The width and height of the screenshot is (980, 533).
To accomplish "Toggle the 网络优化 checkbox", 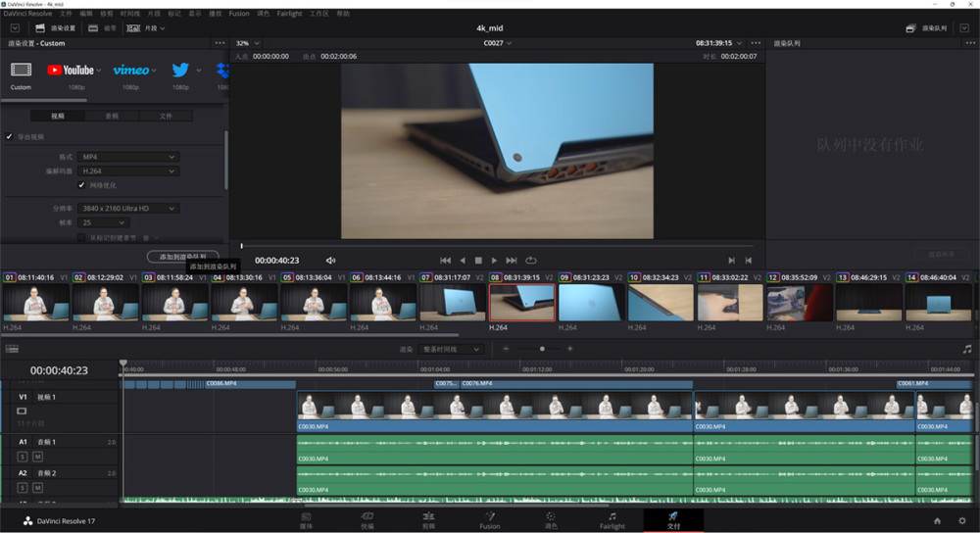I will point(81,185).
